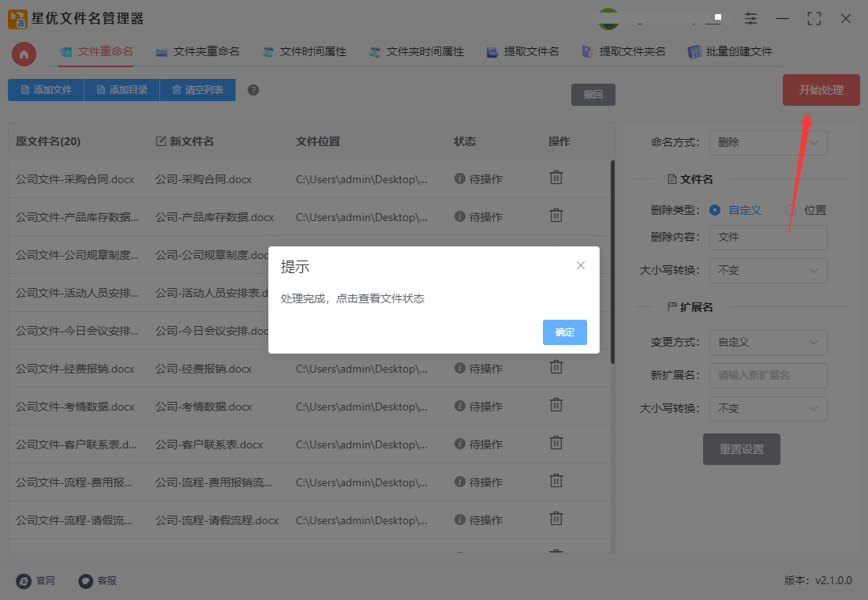868x600 pixels.
Task: Open the 文件时间属性 tab
Action: pyautogui.click(x=305, y=51)
